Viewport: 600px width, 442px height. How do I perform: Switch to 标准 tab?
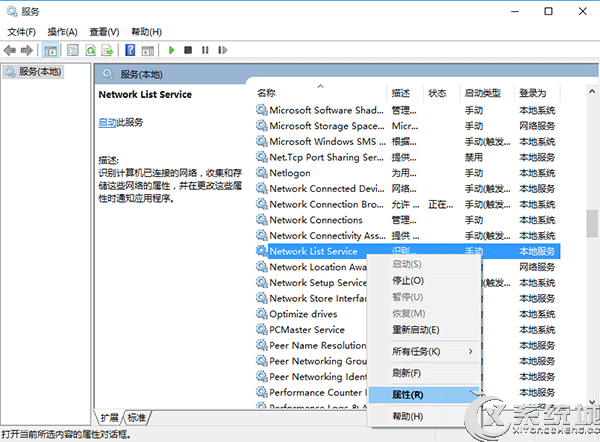click(x=137, y=418)
